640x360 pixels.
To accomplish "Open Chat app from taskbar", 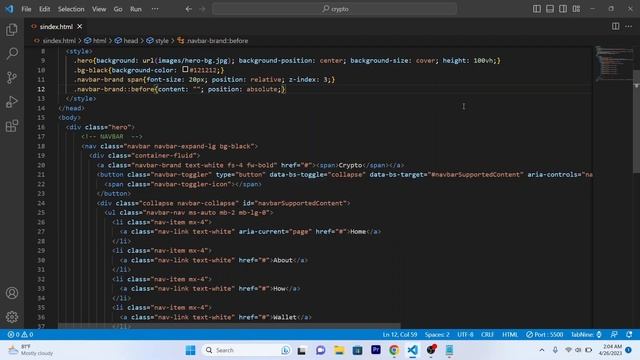I will (x=320, y=350).
